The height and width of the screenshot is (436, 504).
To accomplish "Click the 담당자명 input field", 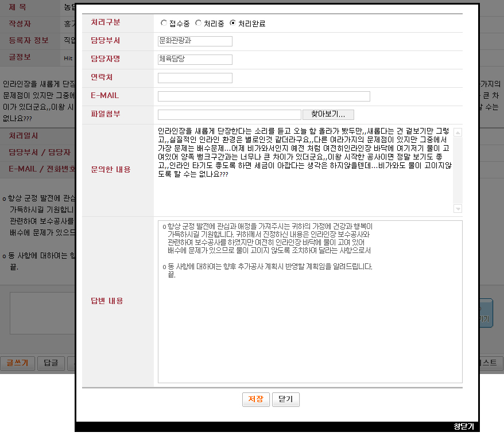I will pyautogui.click(x=195, y=60).
